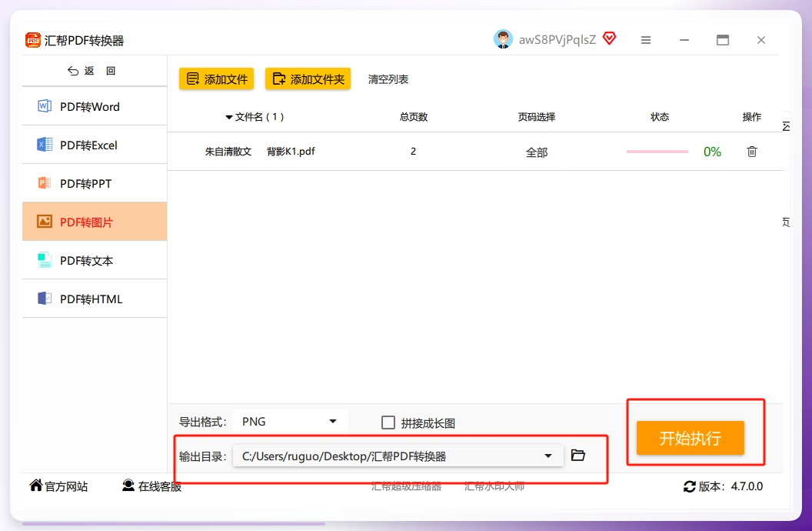Select the PDF转Excel tab
The width and height of the screenshot is (812, 531).
click(95, 145)
